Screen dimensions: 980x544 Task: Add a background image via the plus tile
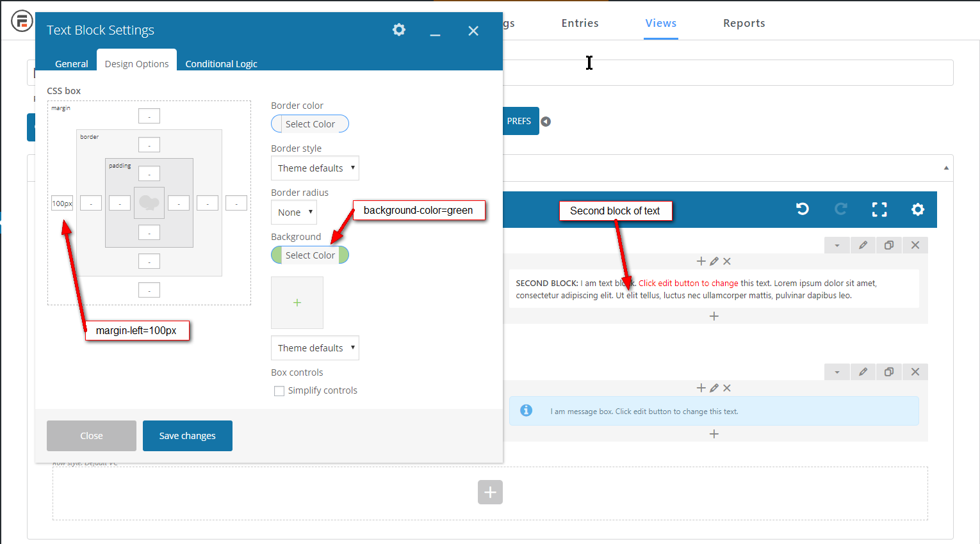(297, 303)
